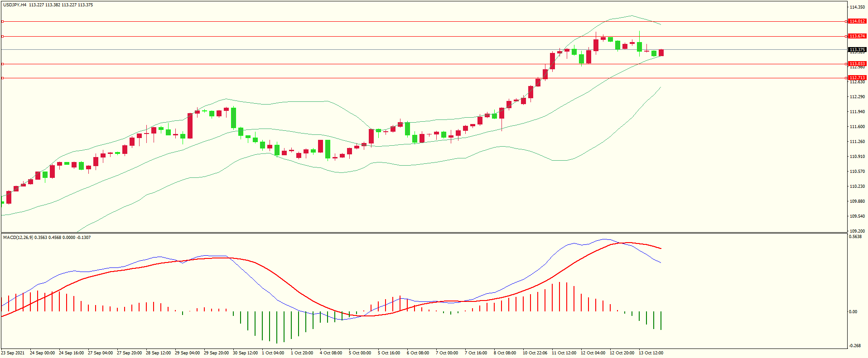Click the current price 113.375 black label

[857, 50]
